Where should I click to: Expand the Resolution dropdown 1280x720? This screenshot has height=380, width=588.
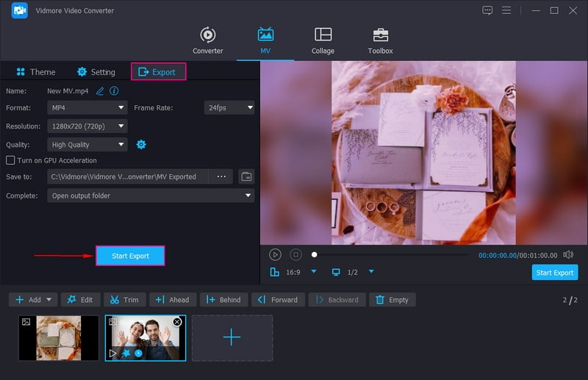click(x=87, y=126)
